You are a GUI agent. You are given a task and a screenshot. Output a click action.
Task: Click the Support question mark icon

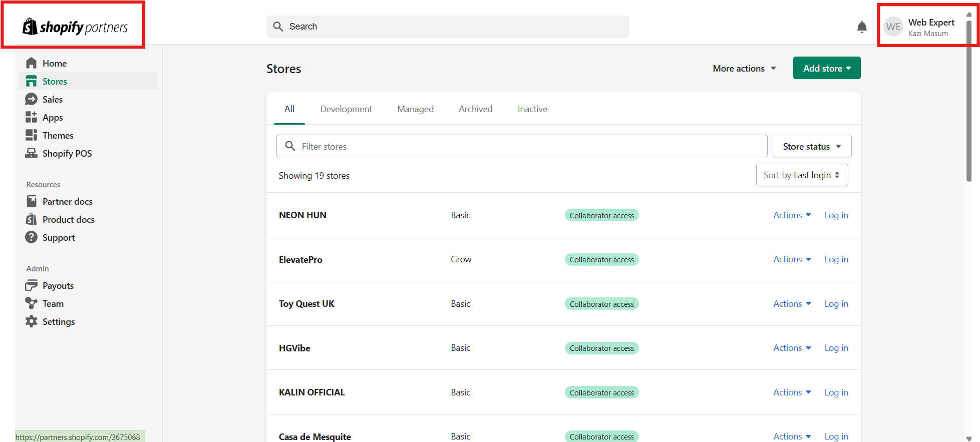pos(31,237)
